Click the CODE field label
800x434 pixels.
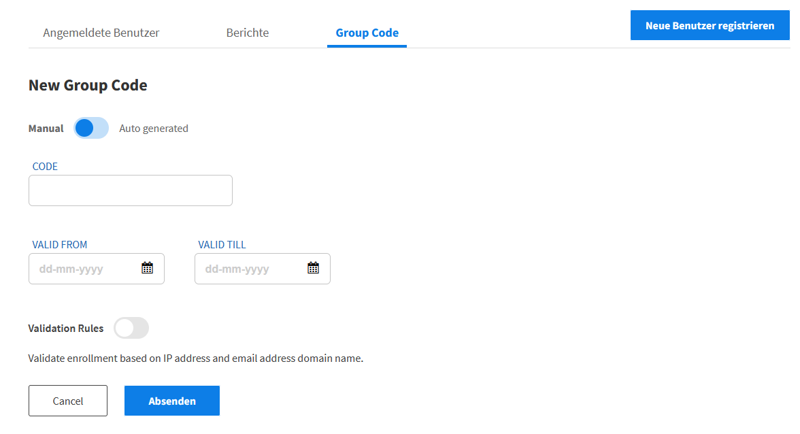45,166
